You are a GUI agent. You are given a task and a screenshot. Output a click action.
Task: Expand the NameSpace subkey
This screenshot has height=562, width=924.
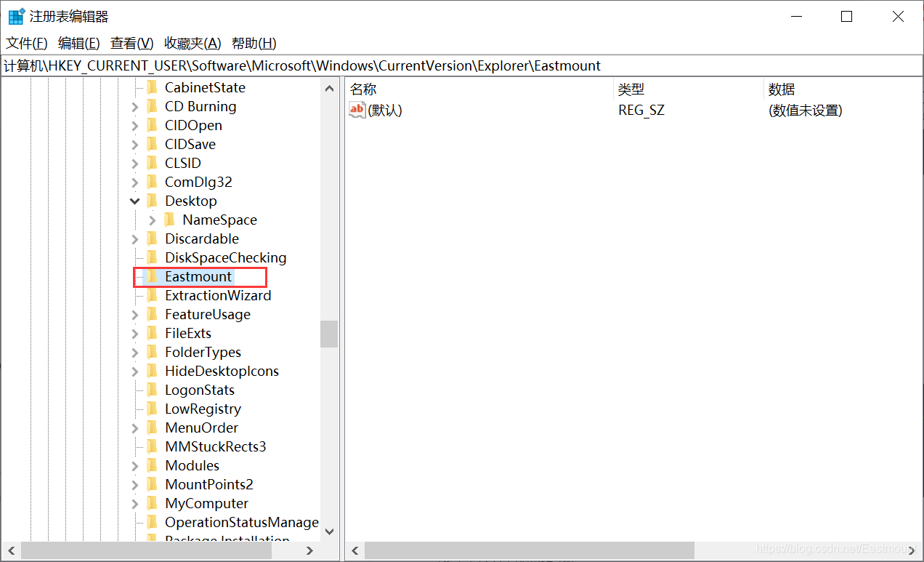click(x=152, y=220)
